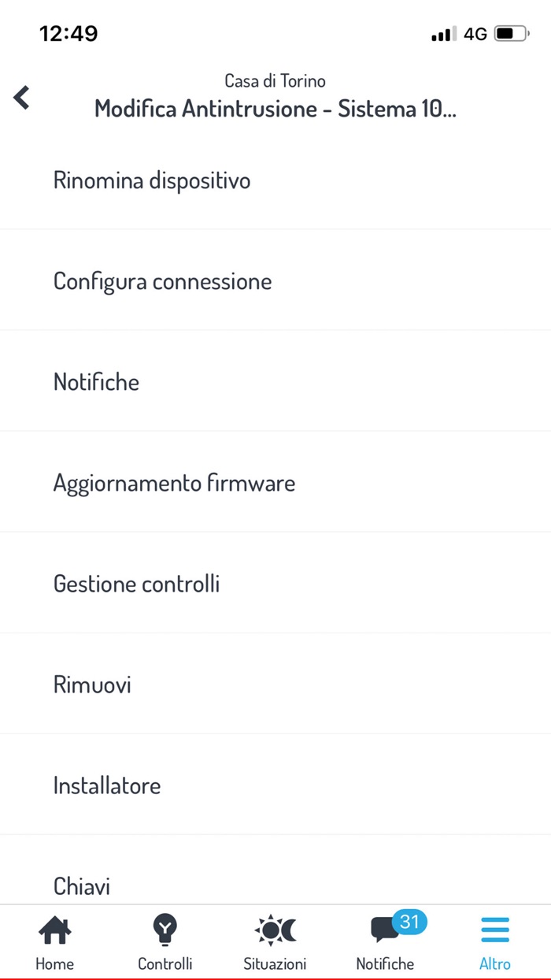
Task: Open the Installatore section
Action: (106, 785)
